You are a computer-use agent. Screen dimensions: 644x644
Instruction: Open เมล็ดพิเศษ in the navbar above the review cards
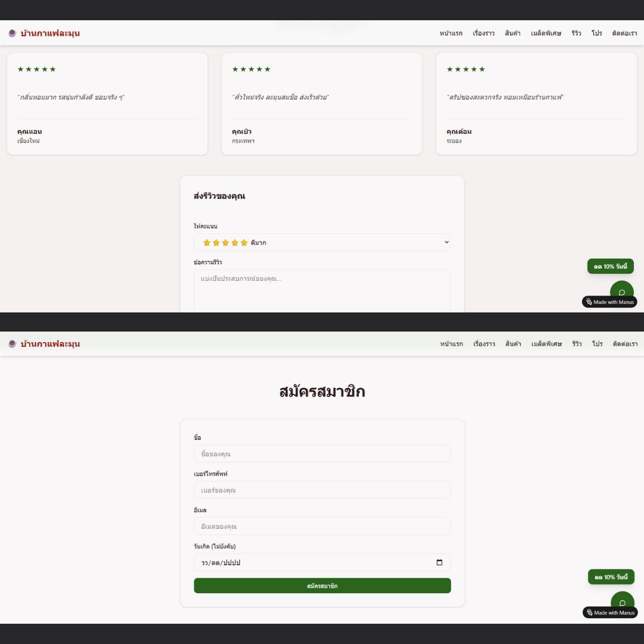click(546, 33)
